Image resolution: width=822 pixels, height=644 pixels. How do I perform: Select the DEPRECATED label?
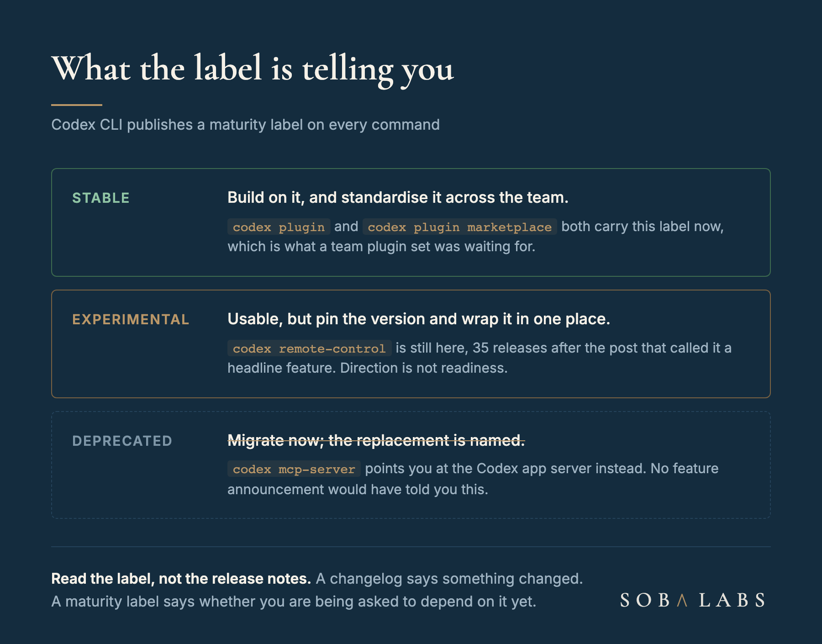pos(122,441)
